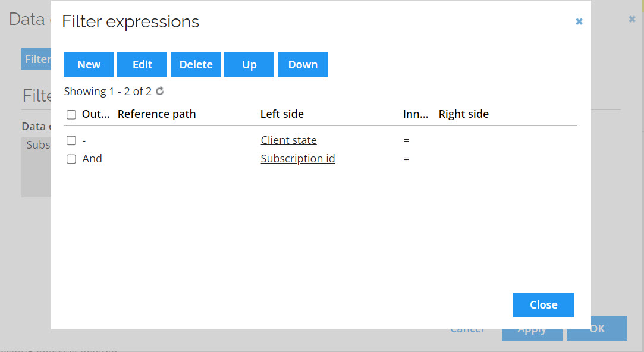Click the Edit button
This screenshot has height=352, width=644.
pyautogui.click(x=142, y=64)
